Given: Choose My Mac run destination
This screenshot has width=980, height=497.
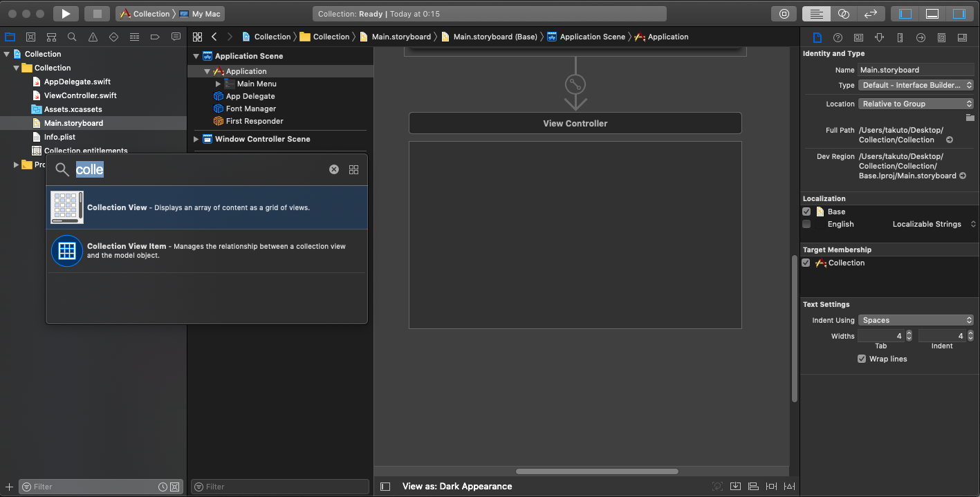Looking at the screenshot, I should 200,14.
